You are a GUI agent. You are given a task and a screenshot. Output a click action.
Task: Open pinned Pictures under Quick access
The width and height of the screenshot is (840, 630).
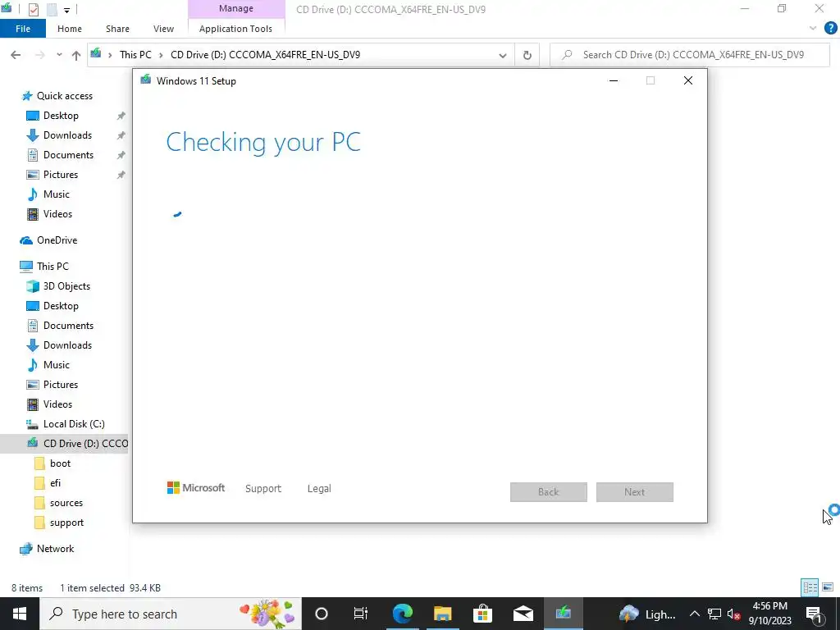pos(61,175)
